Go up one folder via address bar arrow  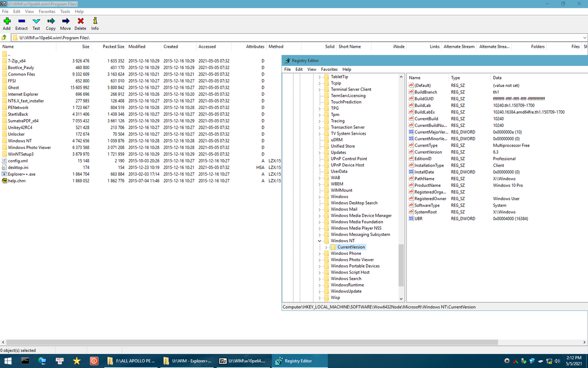point(4,38)
